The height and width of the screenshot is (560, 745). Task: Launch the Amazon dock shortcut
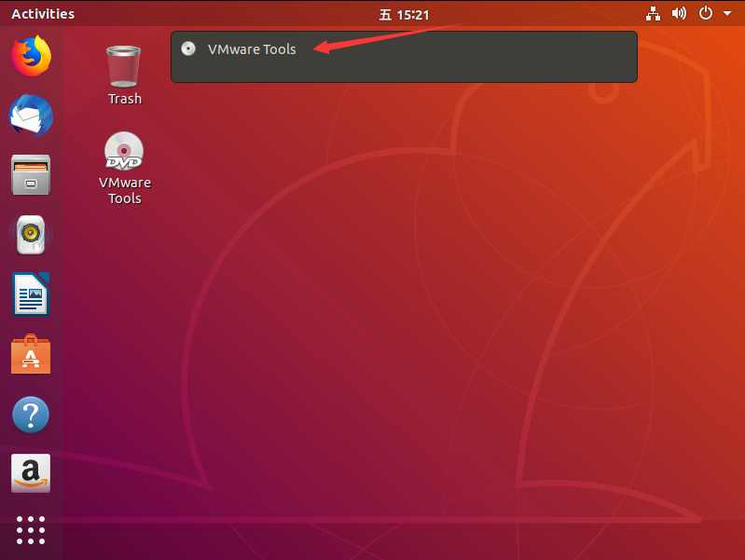[x=31, y=473]
